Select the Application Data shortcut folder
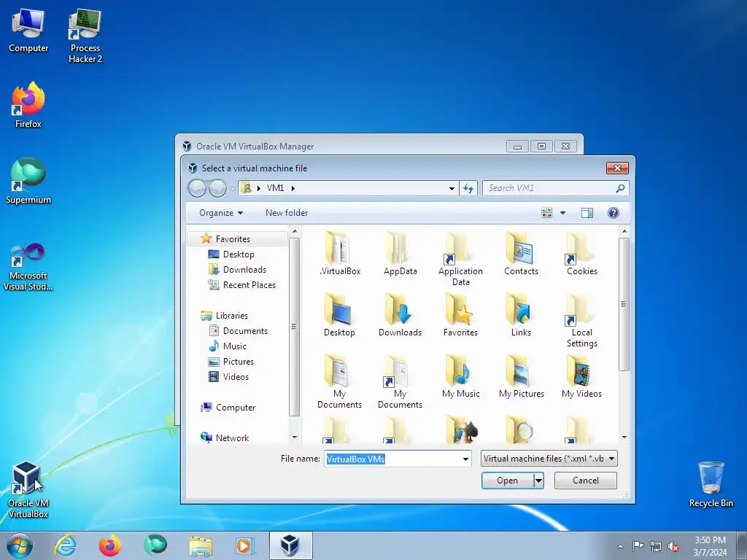747x560 pixels. (460, 259)
